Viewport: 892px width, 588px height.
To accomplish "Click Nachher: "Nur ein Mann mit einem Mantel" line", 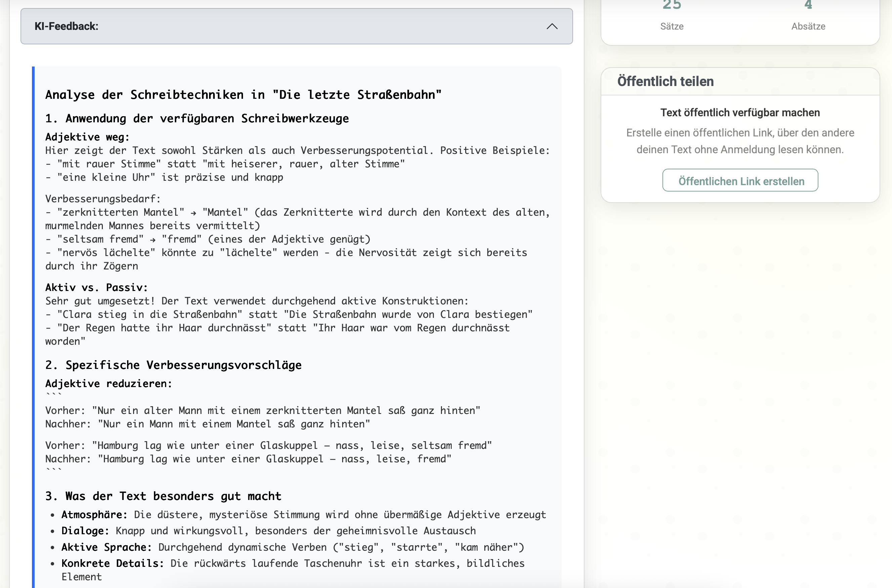I will point(208,424).
